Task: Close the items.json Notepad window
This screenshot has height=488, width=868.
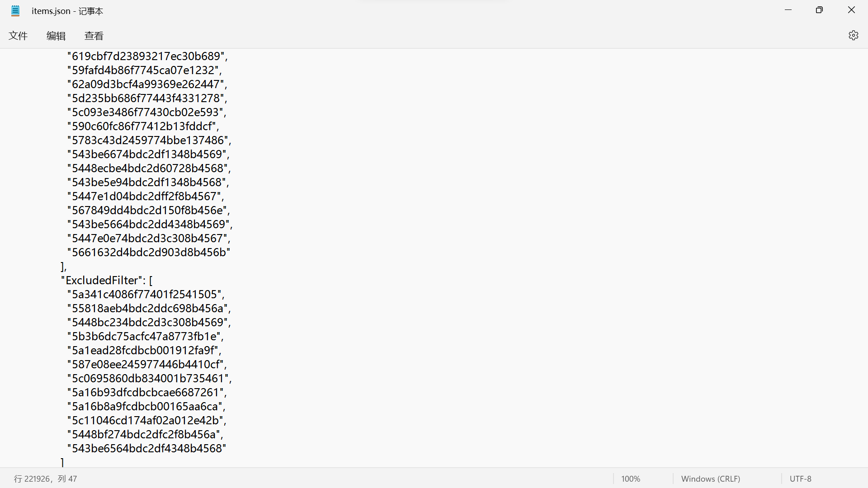Action: pyautogui.click(x=851, y=10)
